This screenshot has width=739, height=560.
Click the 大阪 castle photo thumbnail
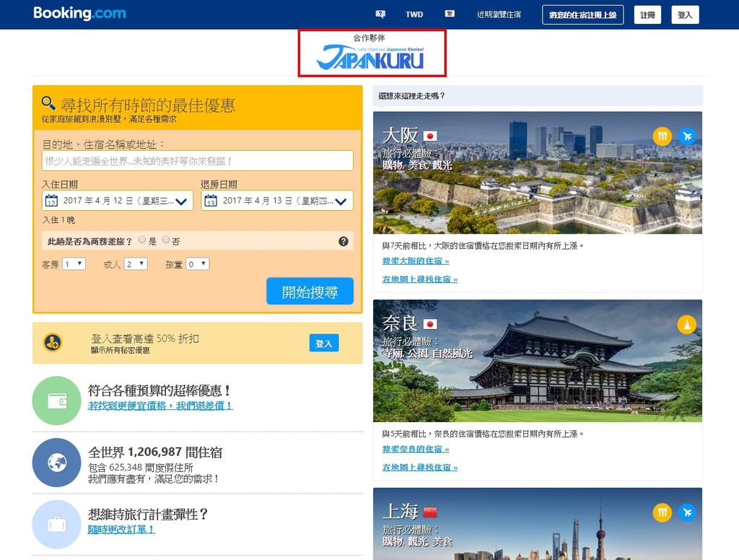coord(537,172)
